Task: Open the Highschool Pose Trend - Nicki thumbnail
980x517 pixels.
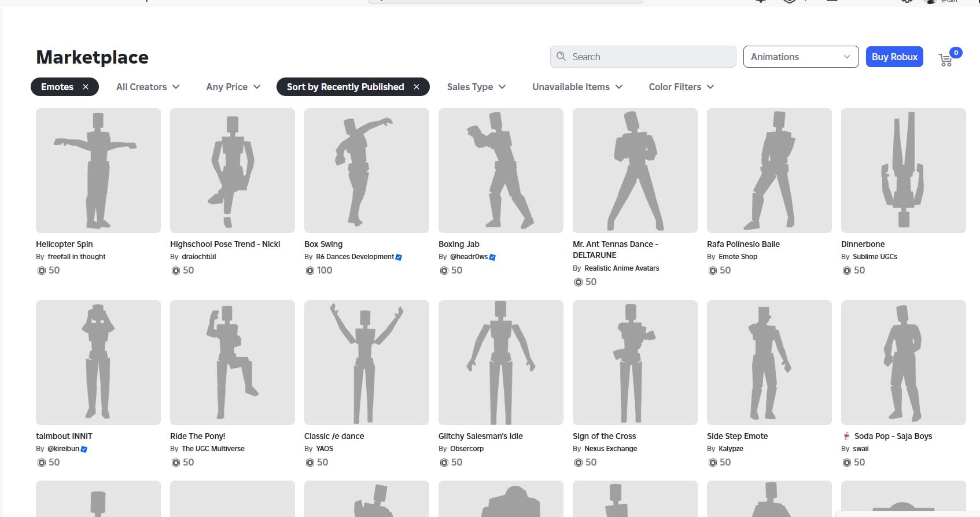Action: 233,171
